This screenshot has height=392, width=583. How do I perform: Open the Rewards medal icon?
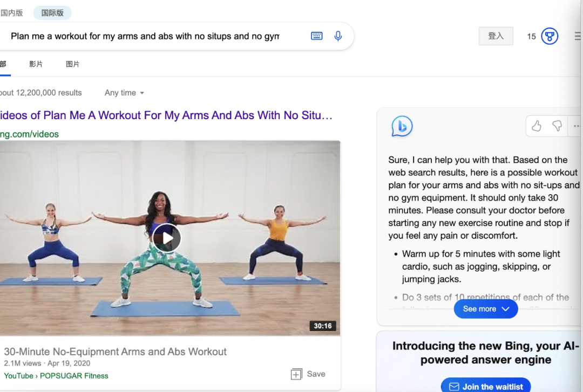550,36
